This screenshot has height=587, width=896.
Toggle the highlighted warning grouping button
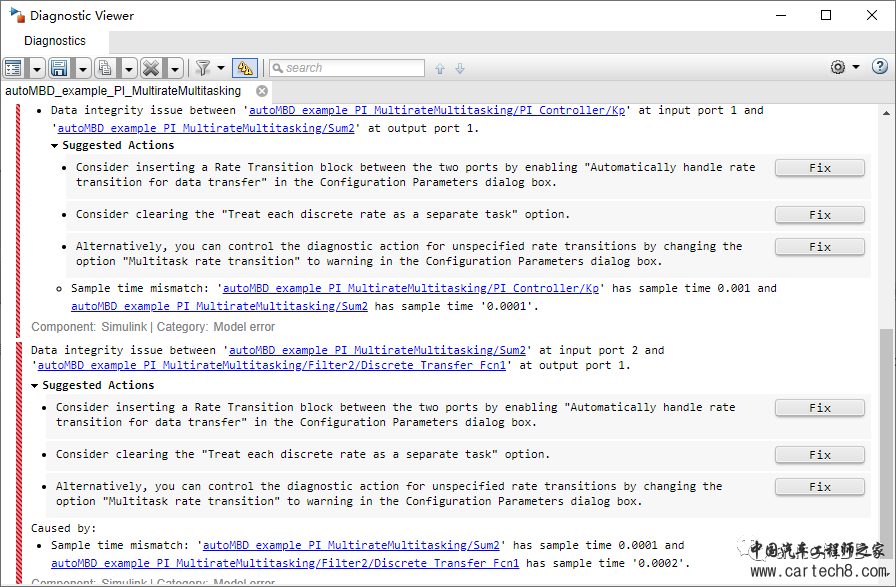[245, 68]
